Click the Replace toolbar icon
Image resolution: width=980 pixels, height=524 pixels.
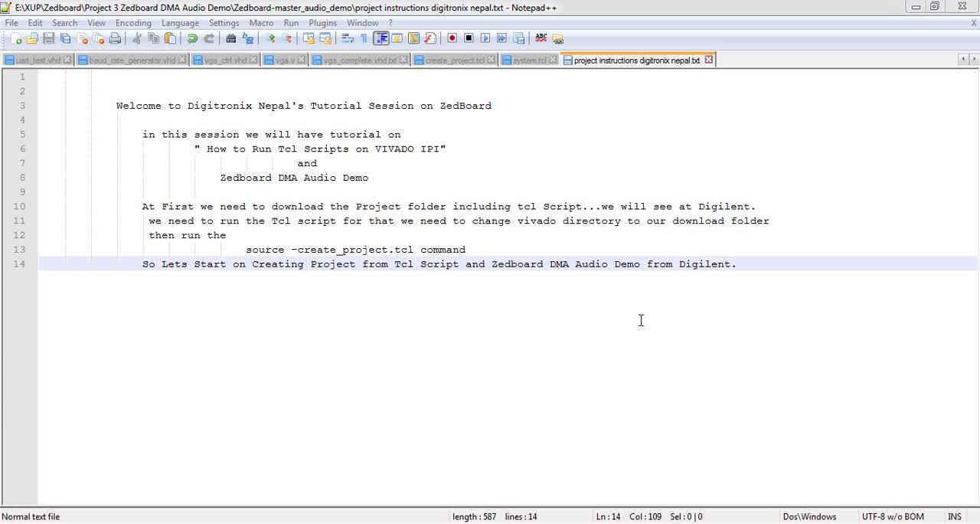pos(247,38)
